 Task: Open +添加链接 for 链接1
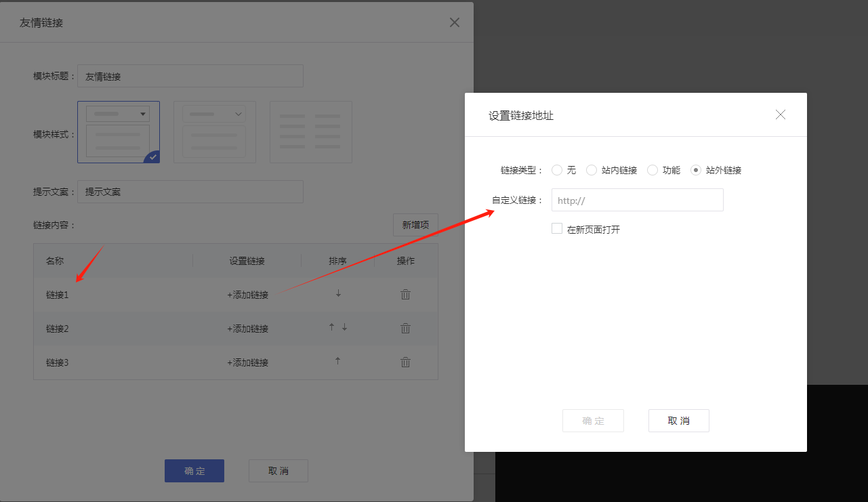click(x=248, y=295)
